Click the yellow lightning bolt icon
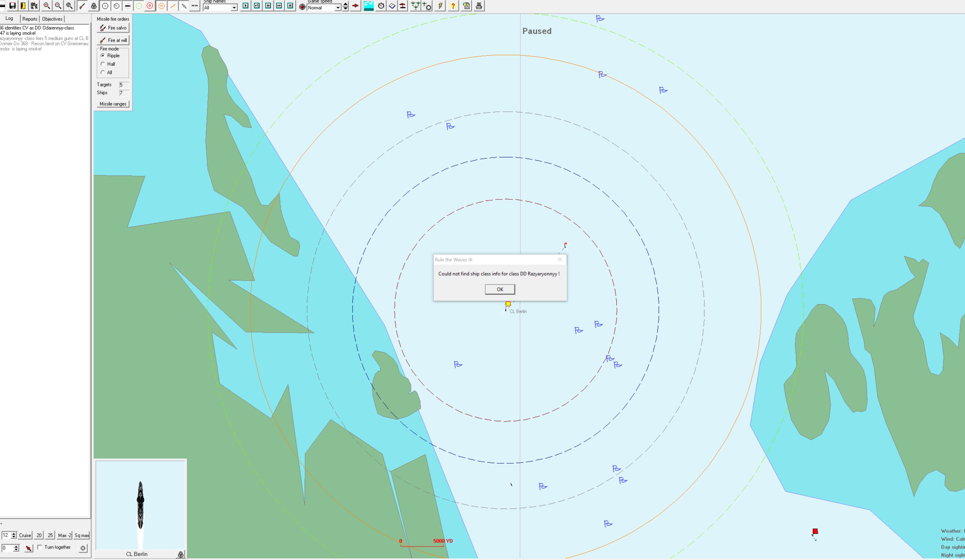Screen dimensions: 965x560 440,6
